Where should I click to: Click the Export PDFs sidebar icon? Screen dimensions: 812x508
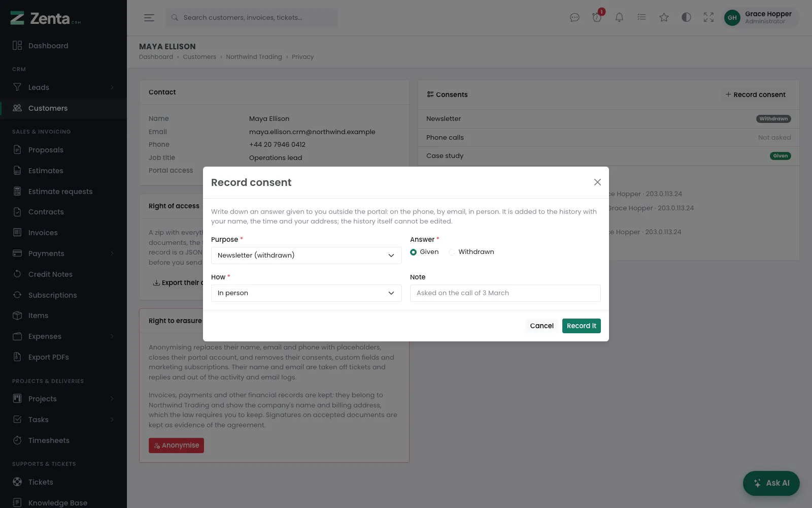[x=17, y=357]
